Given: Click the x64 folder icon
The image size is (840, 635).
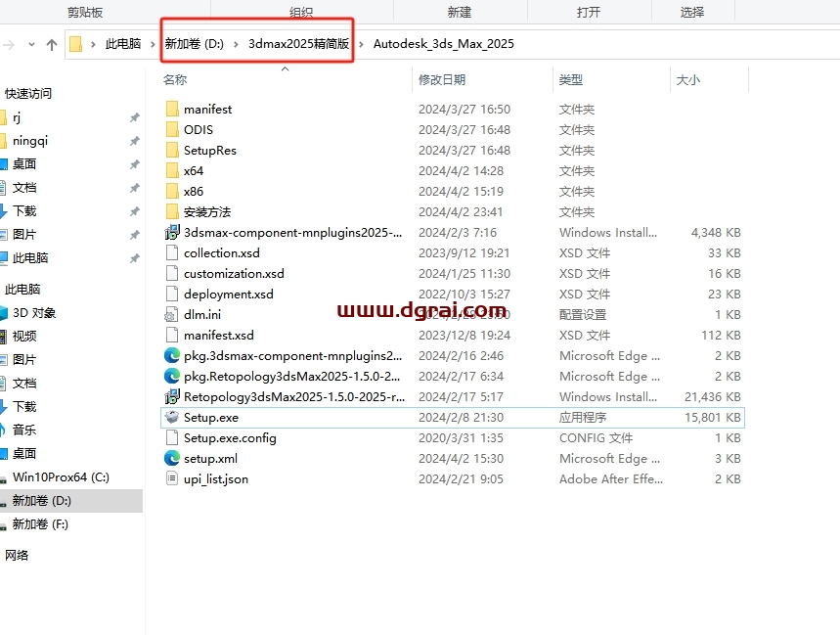Looking at the screenshot, I should 172,171.
